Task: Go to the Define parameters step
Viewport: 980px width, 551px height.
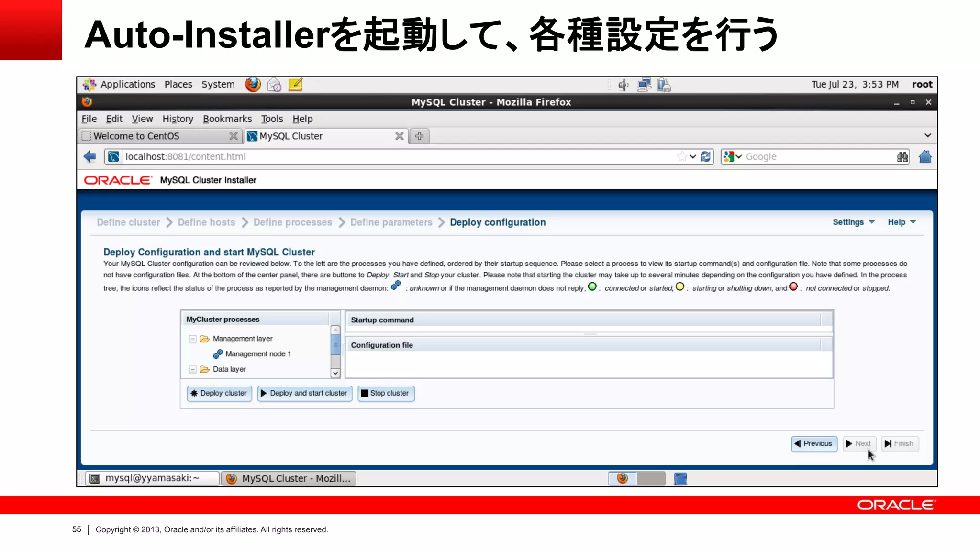Action: tap(391, 222)
